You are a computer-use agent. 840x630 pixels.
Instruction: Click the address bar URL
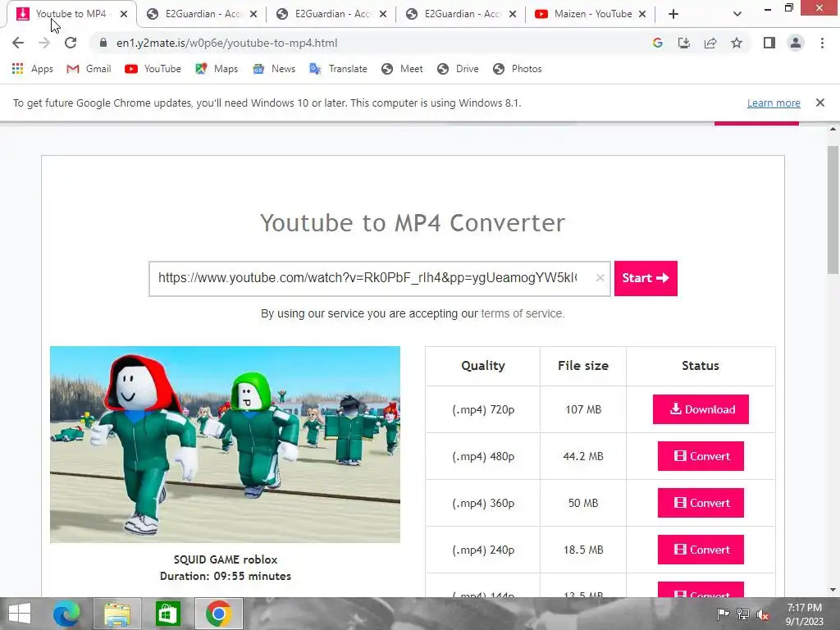(226, 43)
